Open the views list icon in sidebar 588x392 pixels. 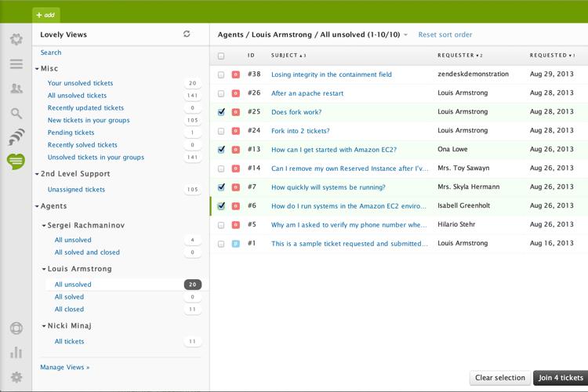(x=16, y=64)
